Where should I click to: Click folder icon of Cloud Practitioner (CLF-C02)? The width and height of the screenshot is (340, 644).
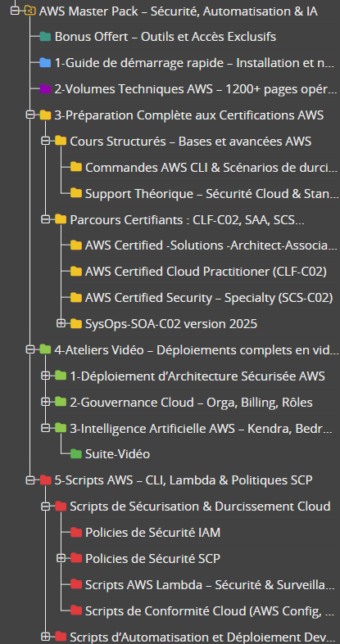tap(76, 272)
